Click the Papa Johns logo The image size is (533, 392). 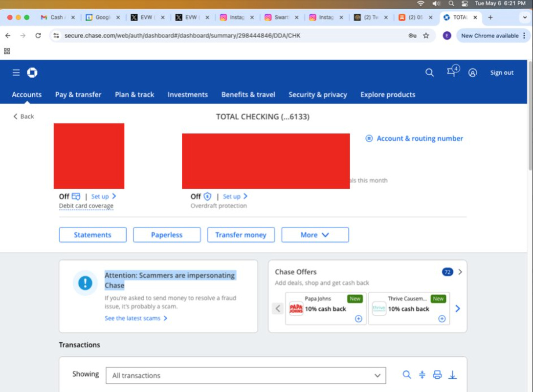(x=296, y=308)
